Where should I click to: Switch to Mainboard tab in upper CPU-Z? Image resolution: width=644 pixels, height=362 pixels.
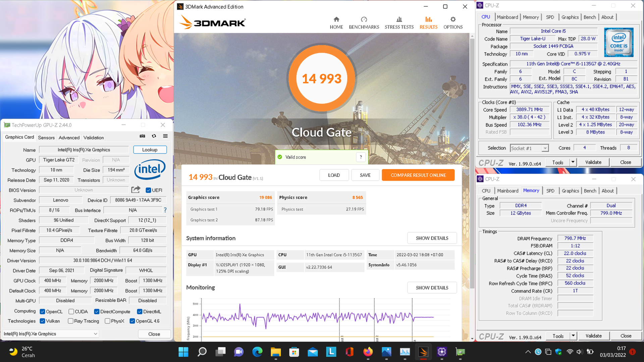[507, 17]
